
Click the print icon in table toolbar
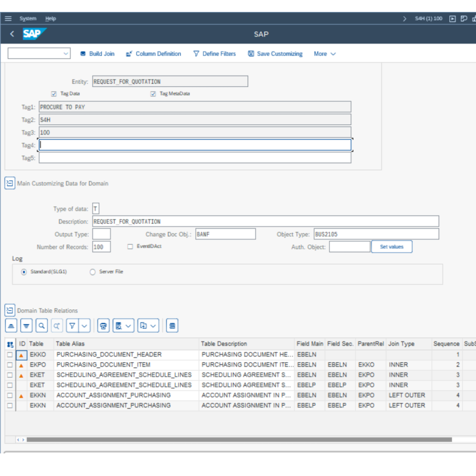pyautogui.click(x=104, y=325)
